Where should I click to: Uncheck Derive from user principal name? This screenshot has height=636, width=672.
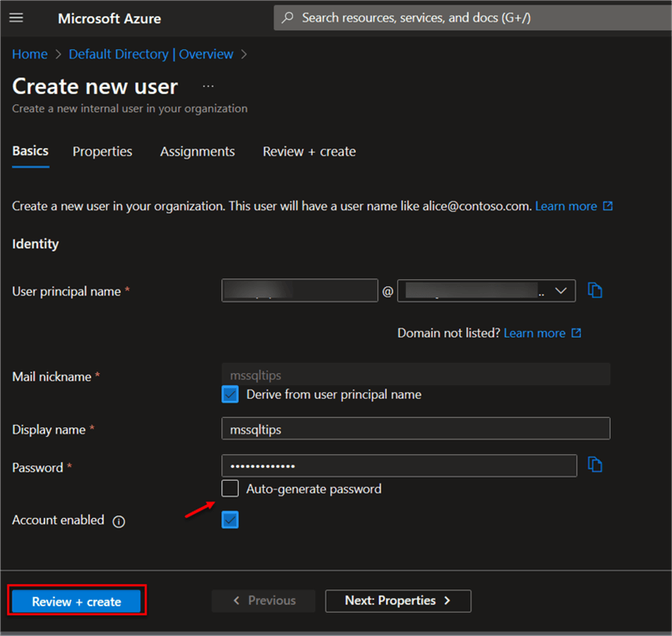point(230,395)
